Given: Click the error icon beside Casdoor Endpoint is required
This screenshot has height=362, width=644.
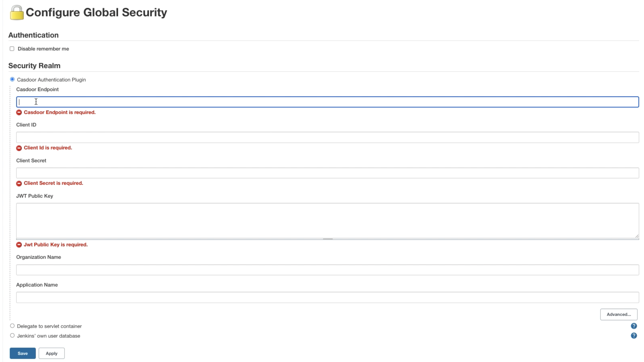Looking at the screenshot, I should pos(19,112).
